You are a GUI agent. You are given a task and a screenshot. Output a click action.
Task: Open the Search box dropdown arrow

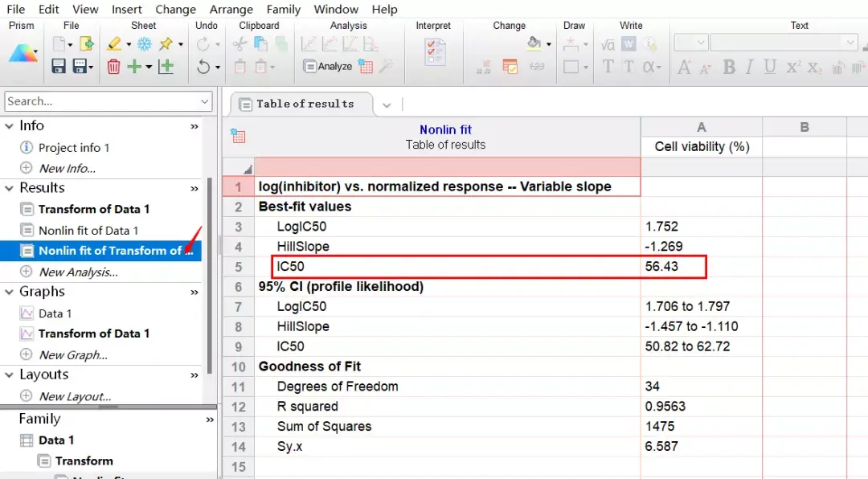click(204, 101)
